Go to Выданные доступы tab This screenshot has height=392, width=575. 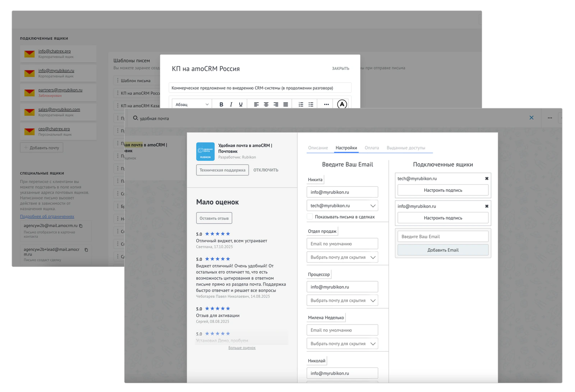tap(406, 148)
